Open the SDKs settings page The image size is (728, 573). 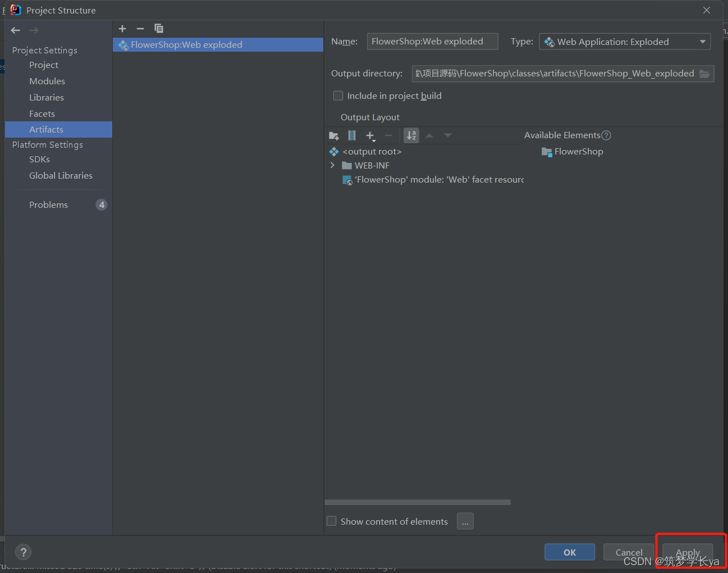(40, 160)
